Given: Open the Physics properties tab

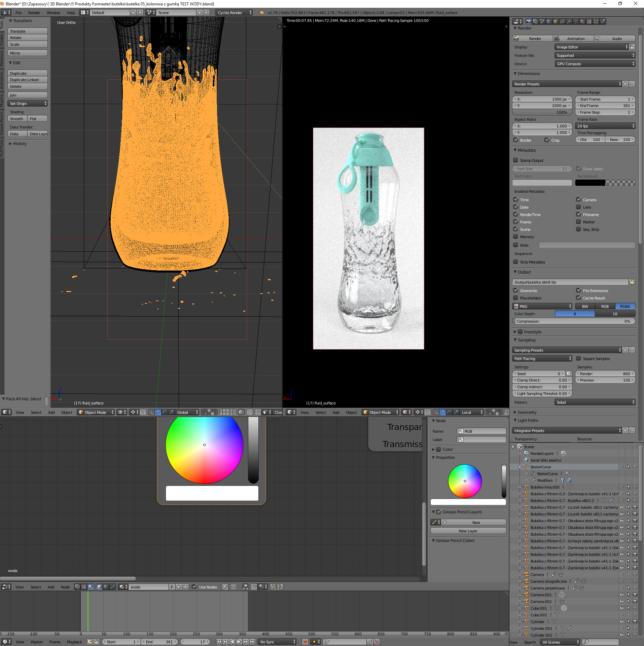Looking at the screenshot, I should (603, 21).
